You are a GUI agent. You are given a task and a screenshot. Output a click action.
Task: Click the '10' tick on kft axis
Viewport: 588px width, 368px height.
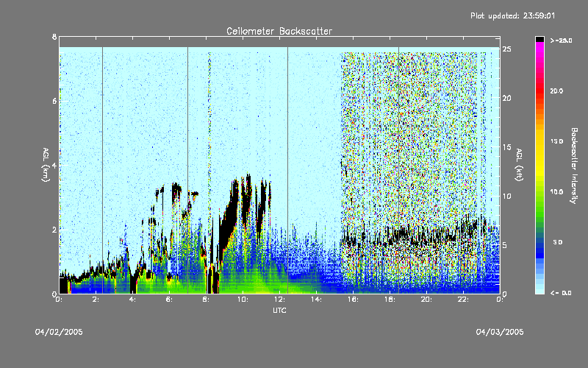point(506,196)
